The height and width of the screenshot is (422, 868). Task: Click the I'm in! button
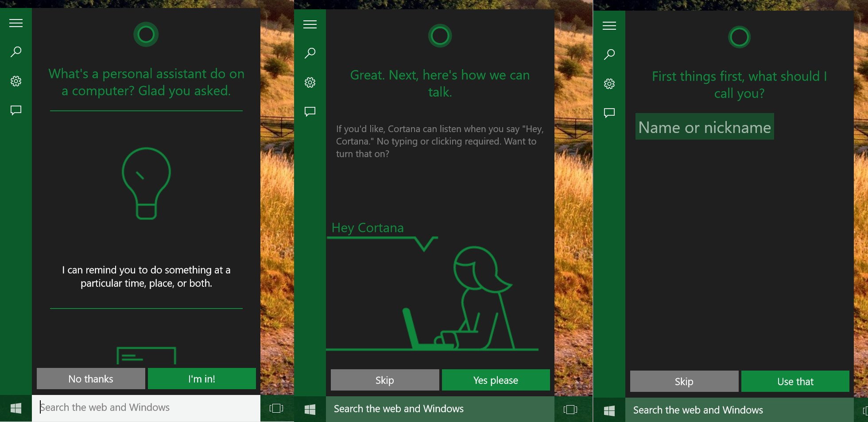pyautogui.click(x=202, y=379)
